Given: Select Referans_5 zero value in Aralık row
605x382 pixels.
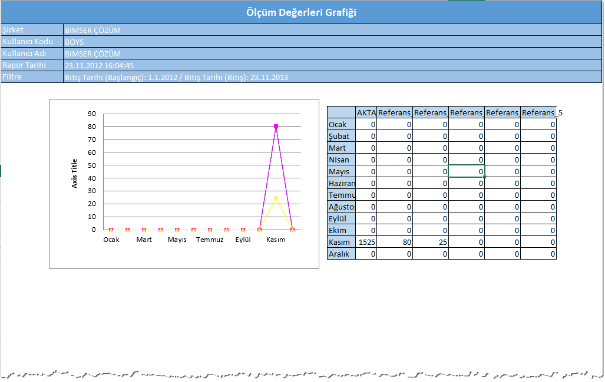Looking at the screenshot, I should click(539, 254).
